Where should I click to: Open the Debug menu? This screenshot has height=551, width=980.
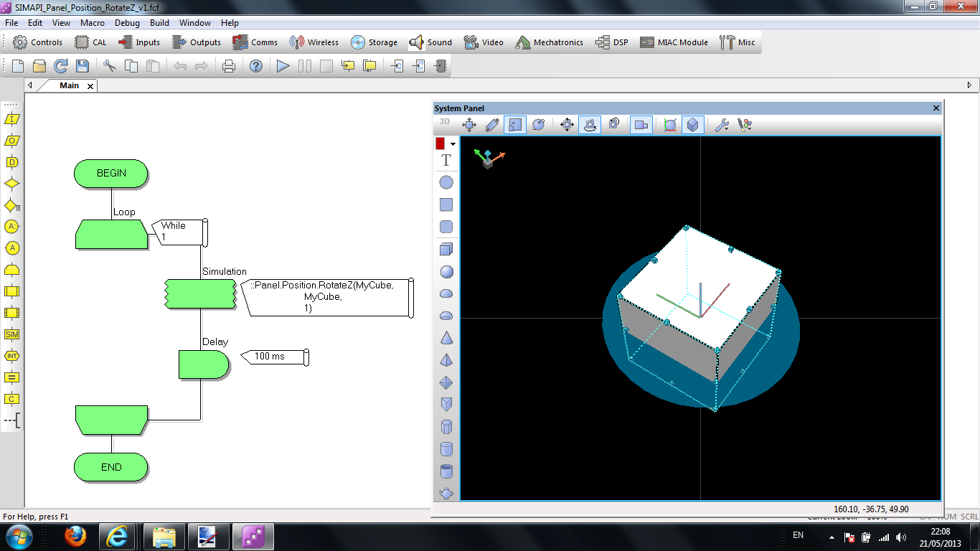coord(127,23)
